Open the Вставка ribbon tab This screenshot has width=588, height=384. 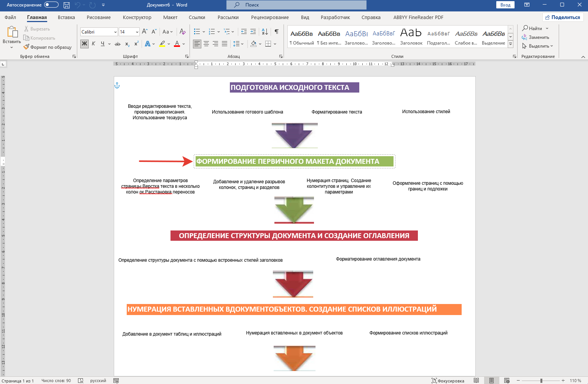pyautogui.click(x=66, y=17)
